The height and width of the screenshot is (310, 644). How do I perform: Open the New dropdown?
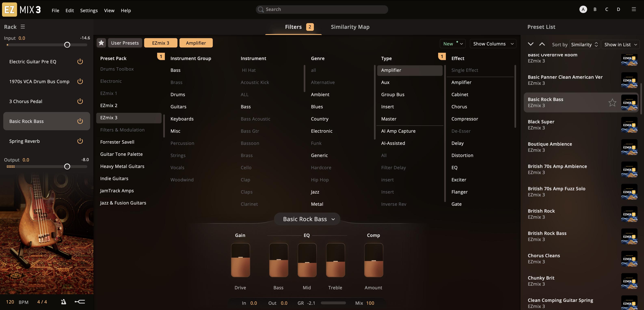point(453,44)
